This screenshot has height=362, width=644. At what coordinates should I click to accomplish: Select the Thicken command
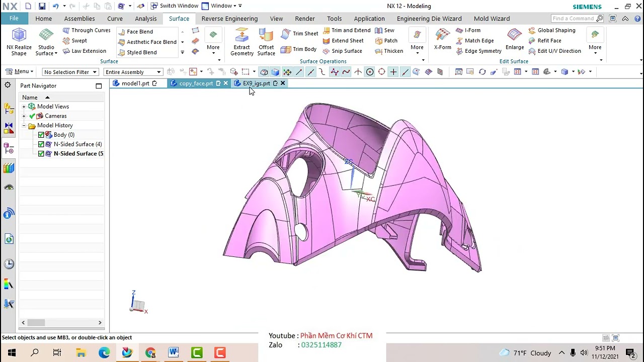pyautogui.click(x=389, y=51)
